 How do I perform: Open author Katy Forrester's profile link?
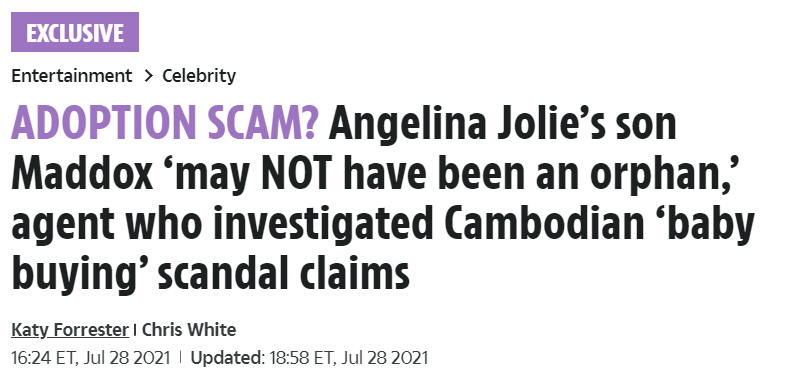(70, 330)
